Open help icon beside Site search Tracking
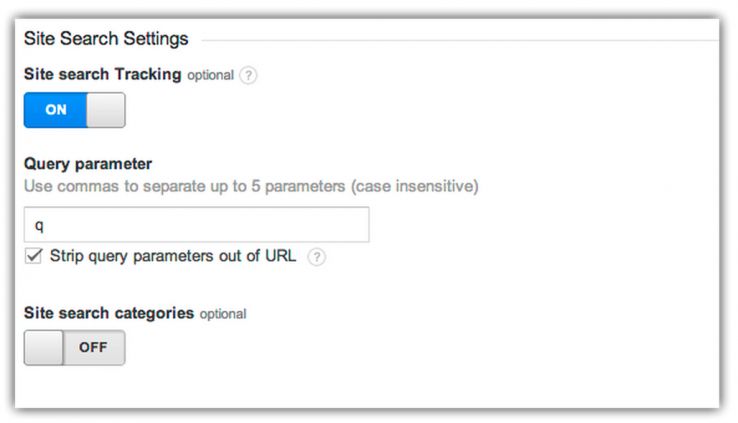The width and height of the screenshot is (738, 423). 248,76
